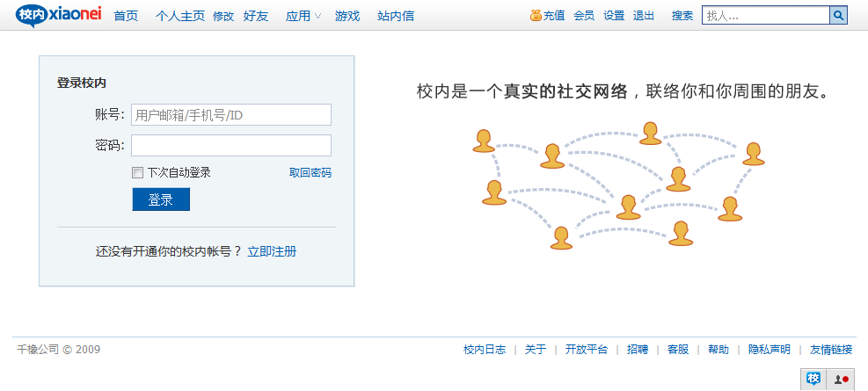
Task: Expand the 应用 dropdown menu
Action: [303, 16]
